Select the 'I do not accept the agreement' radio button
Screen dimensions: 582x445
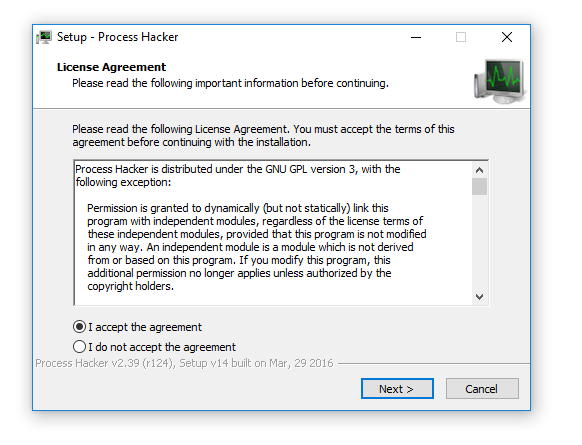pos(79,347)
